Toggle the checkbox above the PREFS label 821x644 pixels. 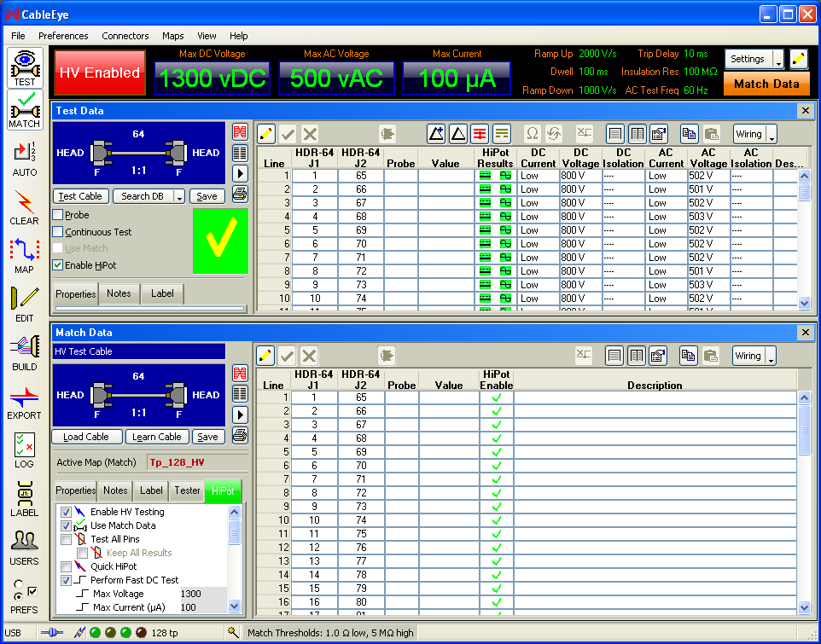pos(32,591)
